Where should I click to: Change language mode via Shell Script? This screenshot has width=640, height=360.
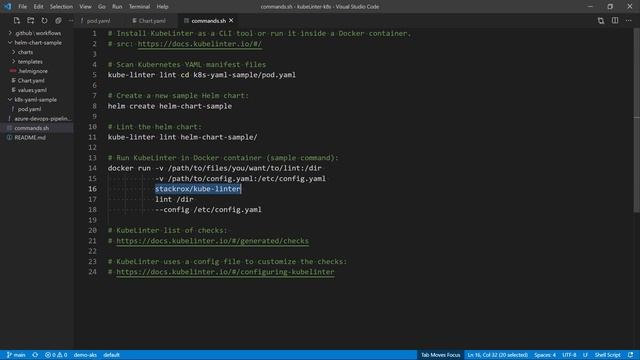click(x=607, y=355)
